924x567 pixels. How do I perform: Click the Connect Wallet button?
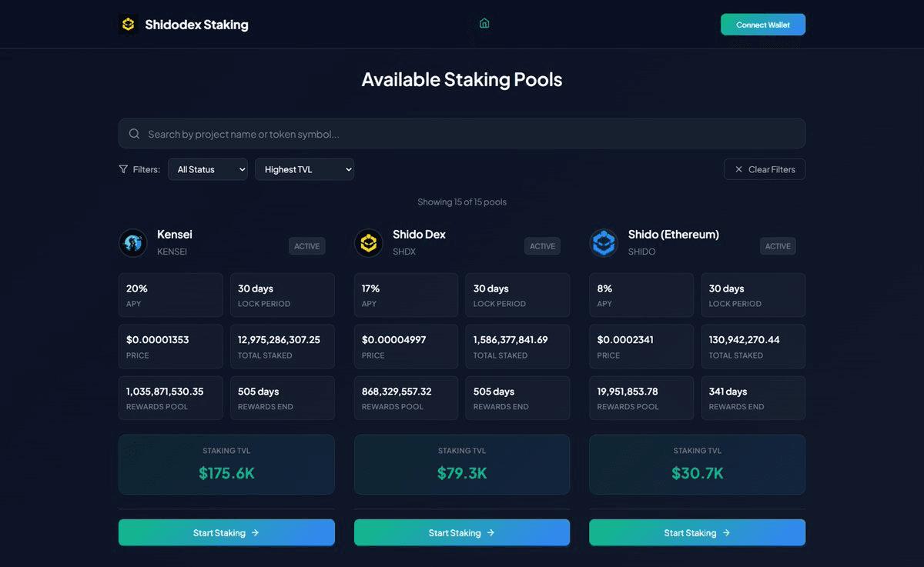pos(762,25)
